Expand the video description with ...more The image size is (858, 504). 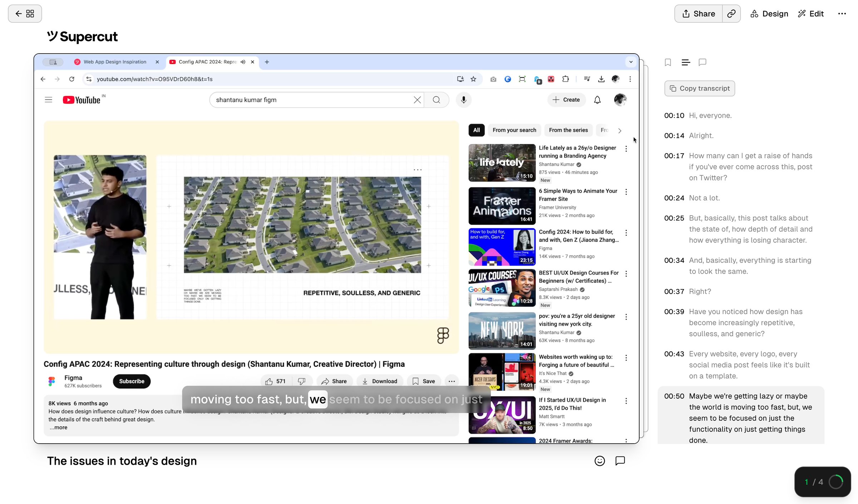pos(59,428)
